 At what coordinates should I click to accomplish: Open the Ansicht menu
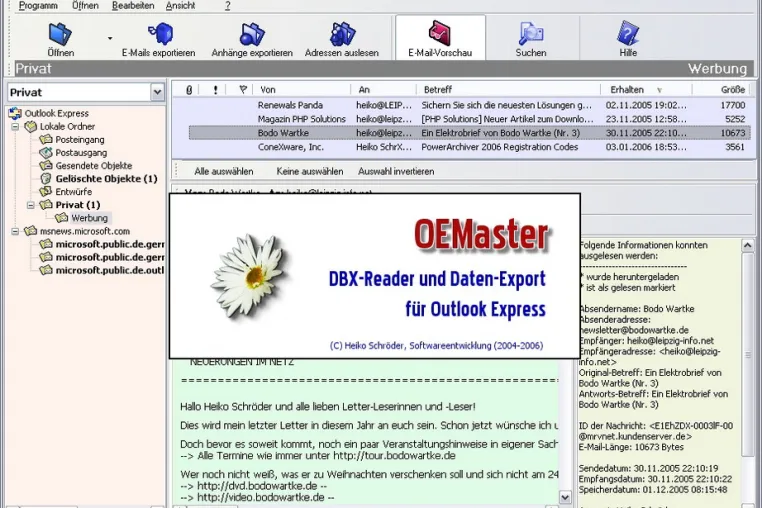pos(180,6)
